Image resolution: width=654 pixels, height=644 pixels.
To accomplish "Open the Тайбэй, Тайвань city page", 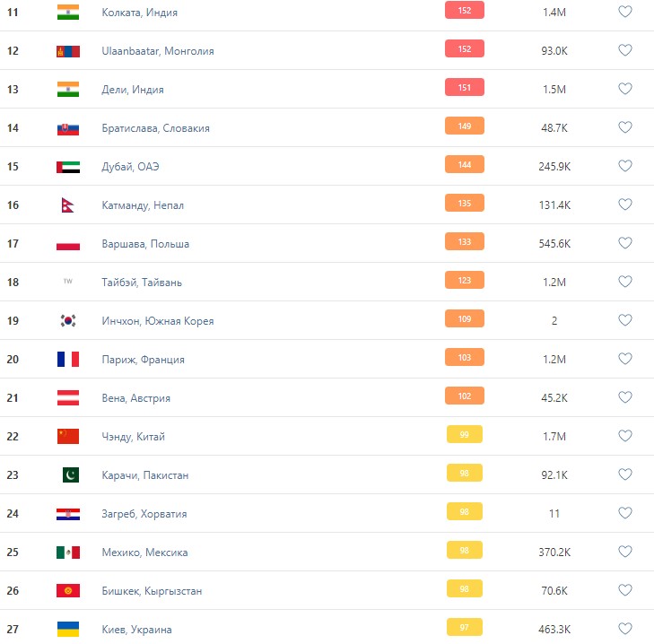I will coord(142,283).
